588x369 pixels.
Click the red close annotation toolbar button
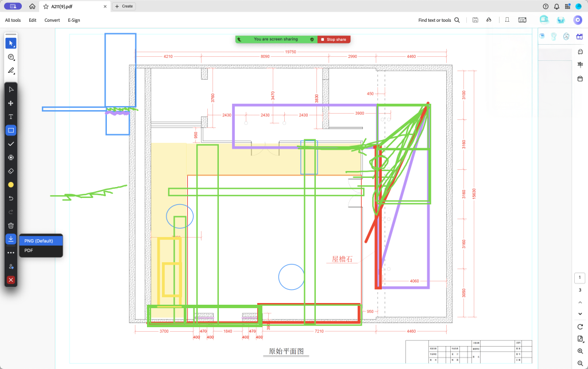point(11,280)
